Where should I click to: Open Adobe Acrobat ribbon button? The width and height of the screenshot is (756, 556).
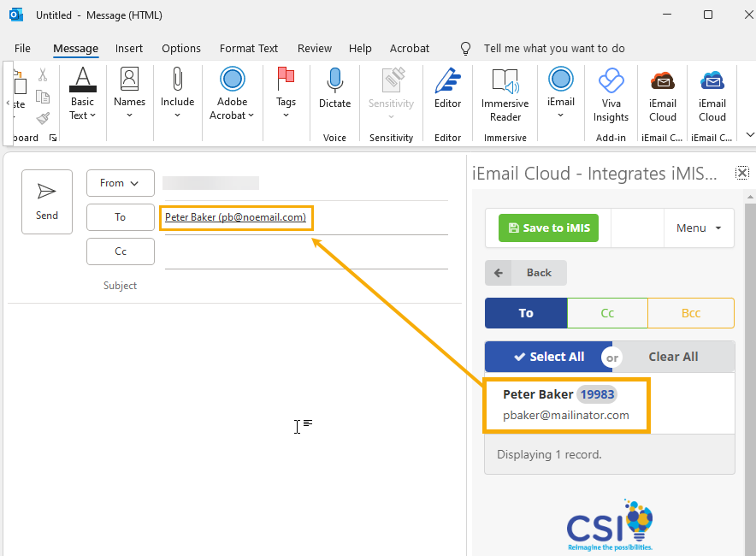click(x=232, y=94)
